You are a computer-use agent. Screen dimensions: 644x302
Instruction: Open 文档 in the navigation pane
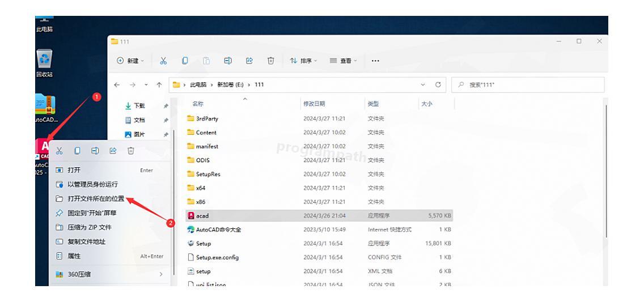click(x=139, y=120)
